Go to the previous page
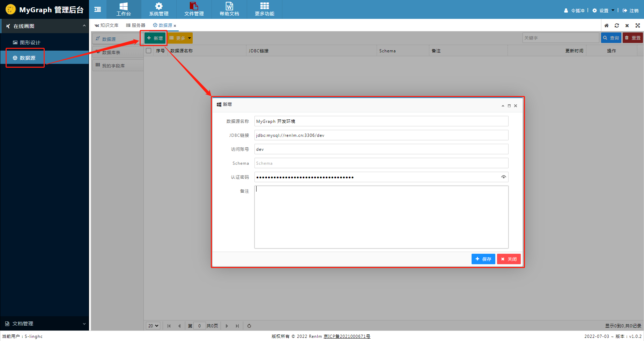 click(179, 326)
